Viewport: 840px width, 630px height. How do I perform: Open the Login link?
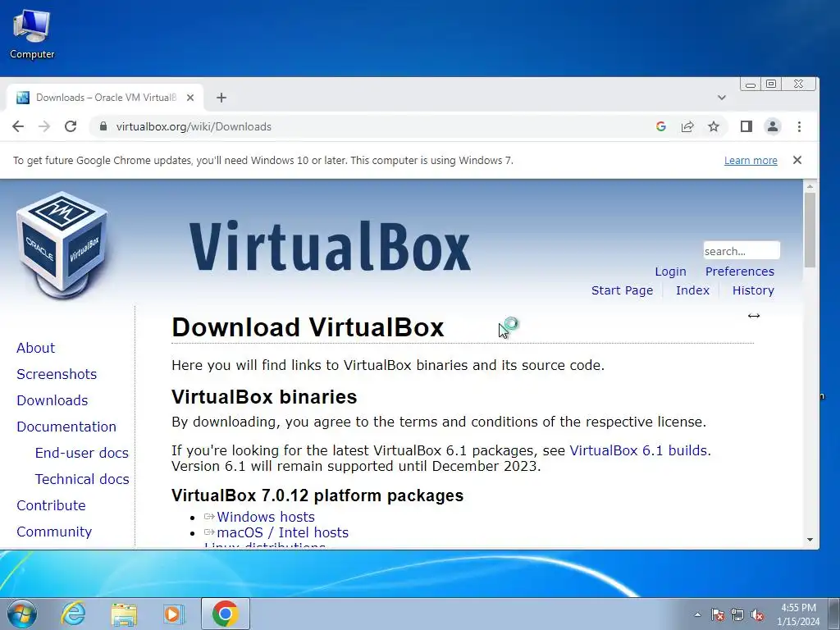tap(670, 272)
